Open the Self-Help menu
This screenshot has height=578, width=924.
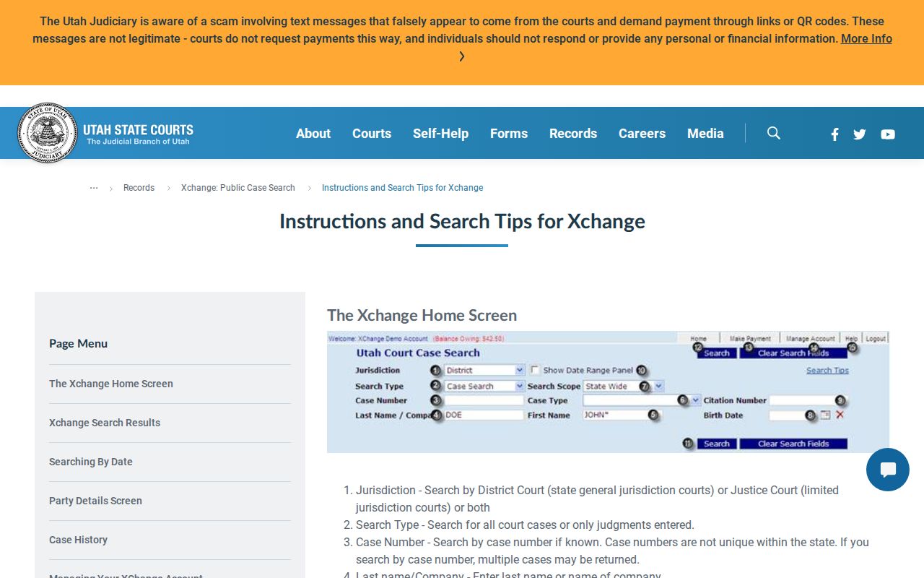point(440,133)
